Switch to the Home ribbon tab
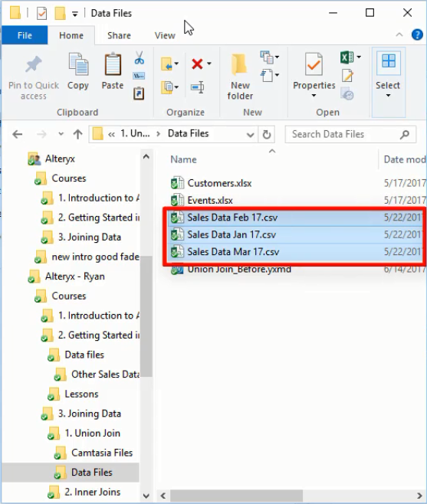 point(71,35)
